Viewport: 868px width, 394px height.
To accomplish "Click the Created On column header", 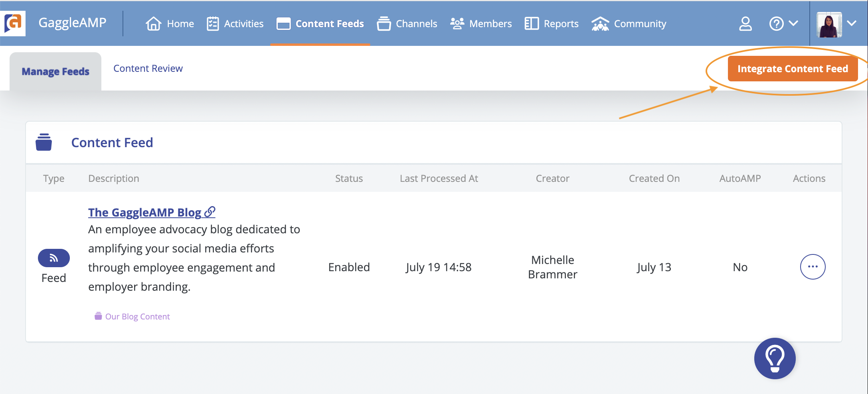I will coord(654,178).
